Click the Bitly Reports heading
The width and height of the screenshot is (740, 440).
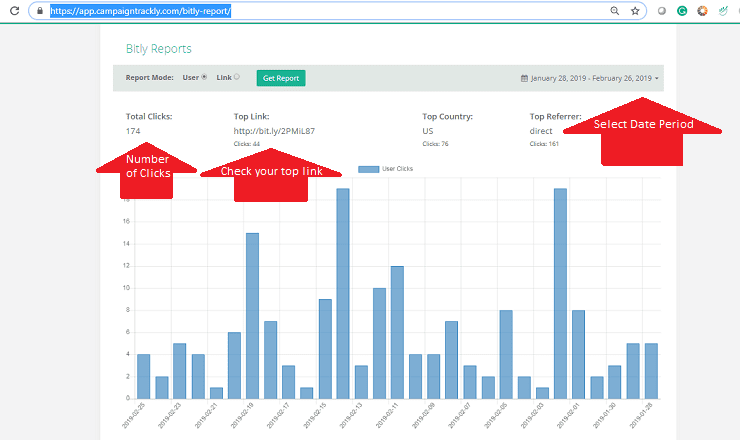click(x=159, y=49)
